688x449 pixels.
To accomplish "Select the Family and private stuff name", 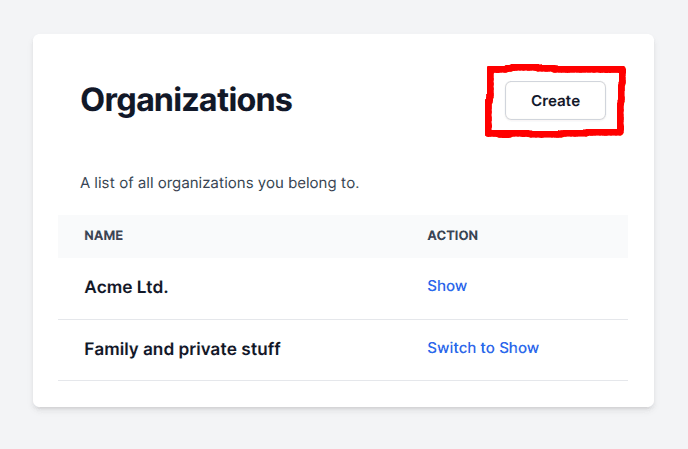I will [182, 349].
